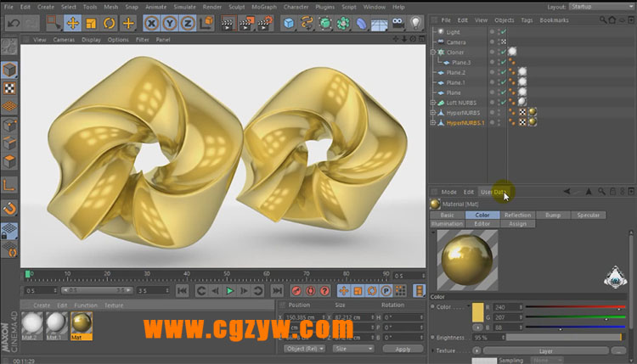Open the deformer objects icon
This screenshot has height=364, width=637.
click(x=361, y=23)
